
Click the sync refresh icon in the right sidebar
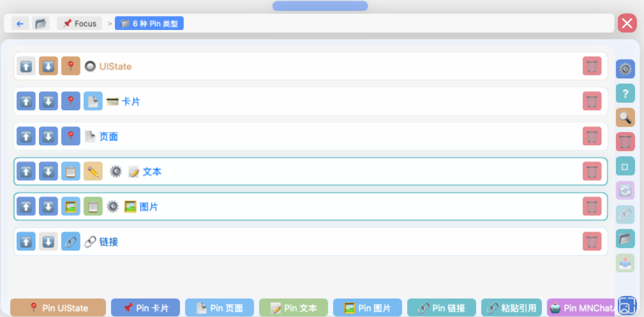tap(625, 190)
